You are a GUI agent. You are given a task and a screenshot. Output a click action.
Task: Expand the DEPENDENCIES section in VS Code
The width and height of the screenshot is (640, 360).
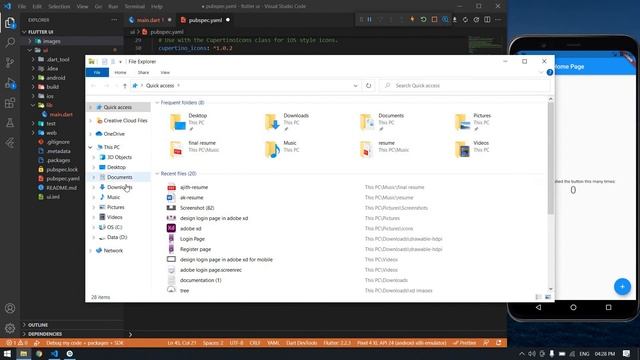click(x=24, y=334)
